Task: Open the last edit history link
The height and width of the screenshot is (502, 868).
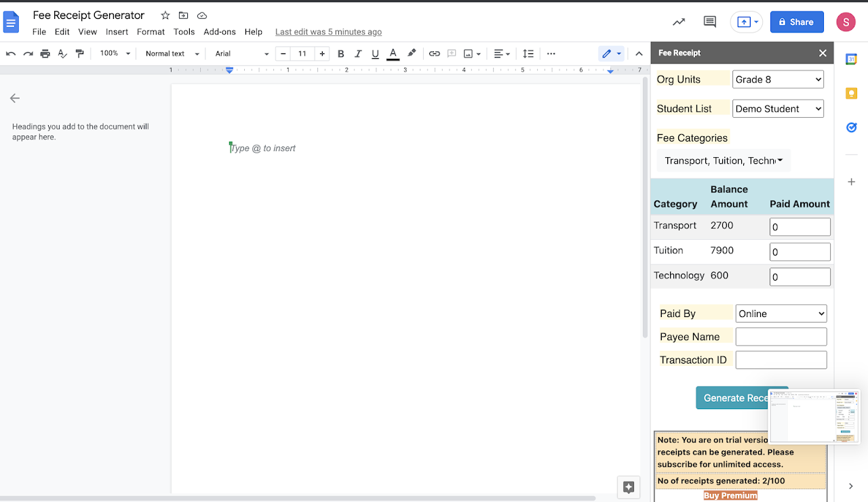Action: click(328, 32)
